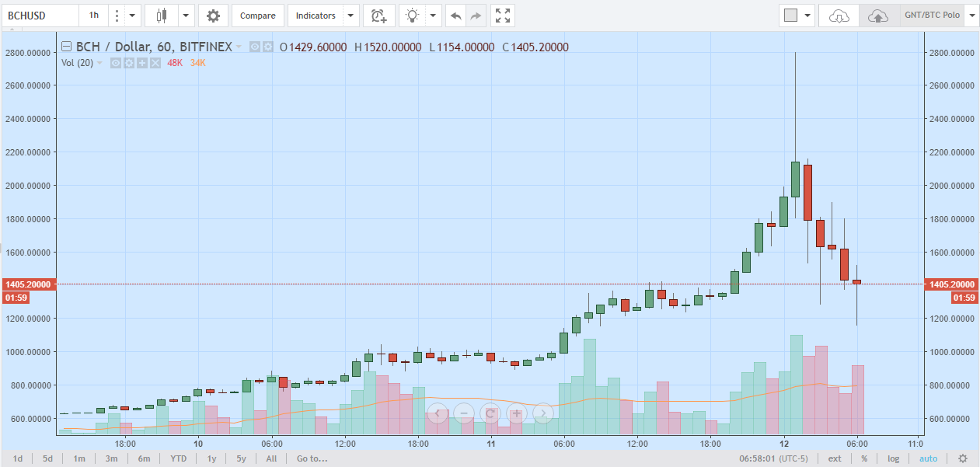
Task: Click the candlestick chart style icon
Action: click(x=162, y=16)
